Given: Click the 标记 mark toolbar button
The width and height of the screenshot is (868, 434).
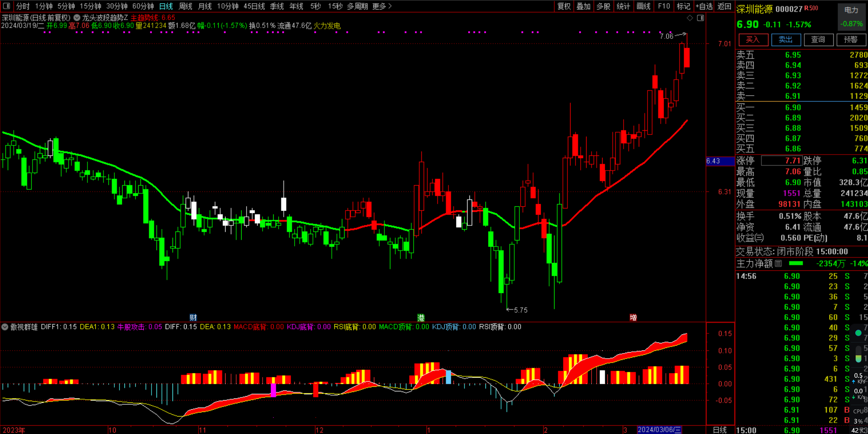Looking at the screenshot, I should [x=684, y=6].
